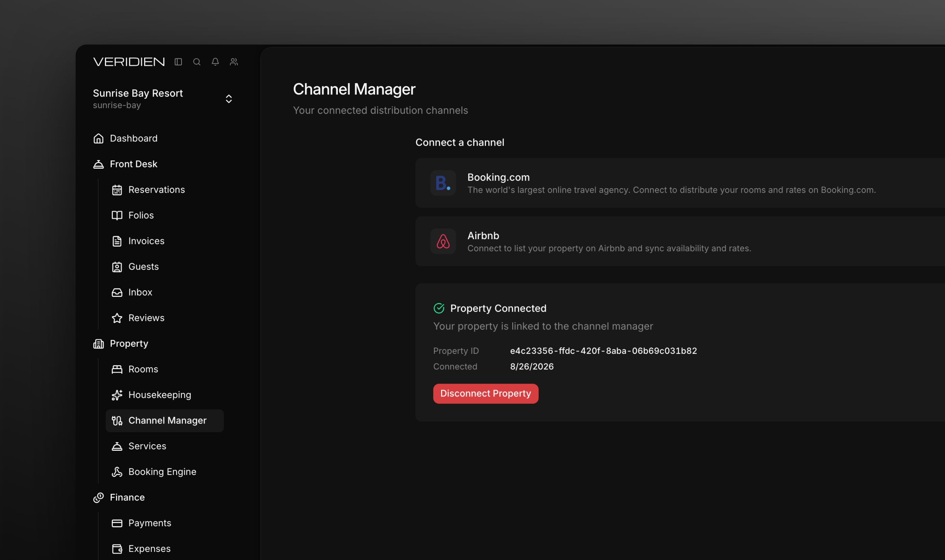
Task: Open the Dashboard menu item
Action: 134,138
